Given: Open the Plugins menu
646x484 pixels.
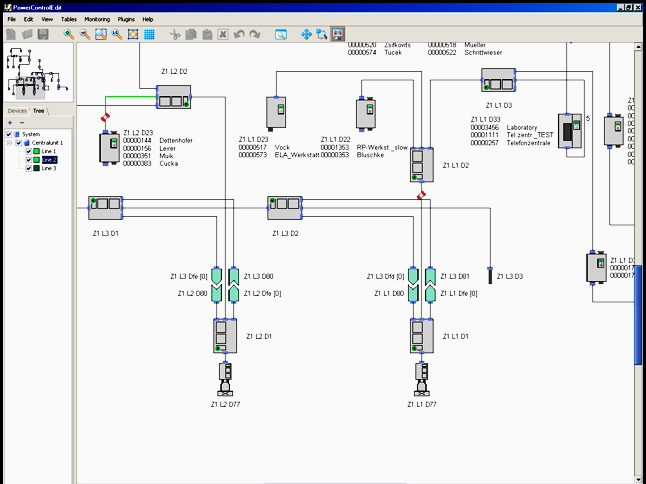Looking at the screenshot, I should tap(126, 19).
